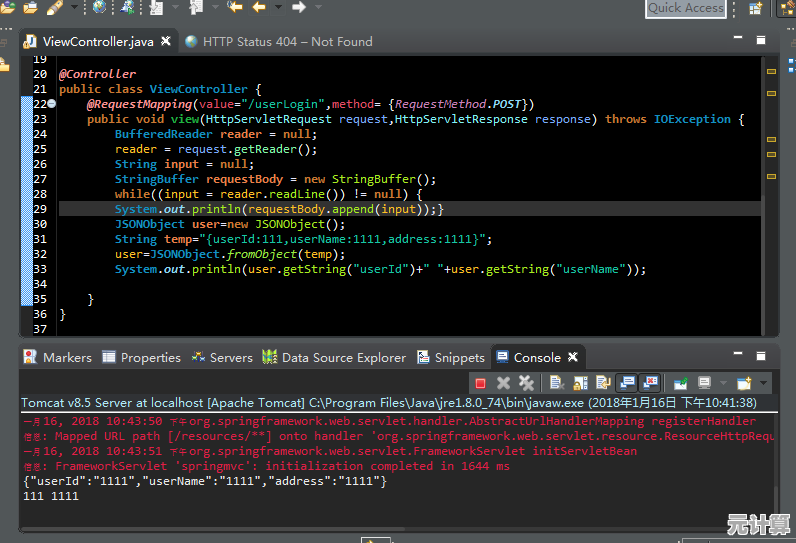
Task: Navigate forward with the right arrow
Action: coord(299,7)
